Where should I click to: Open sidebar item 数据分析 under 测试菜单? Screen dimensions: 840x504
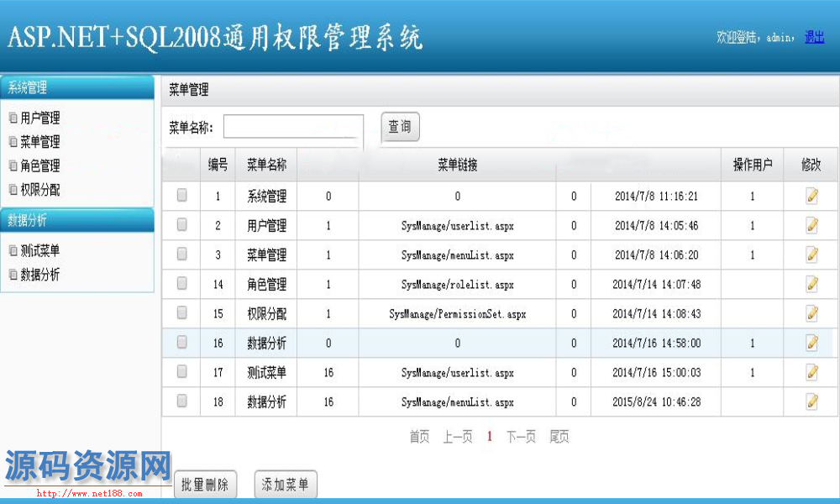[x=39, y=275]
